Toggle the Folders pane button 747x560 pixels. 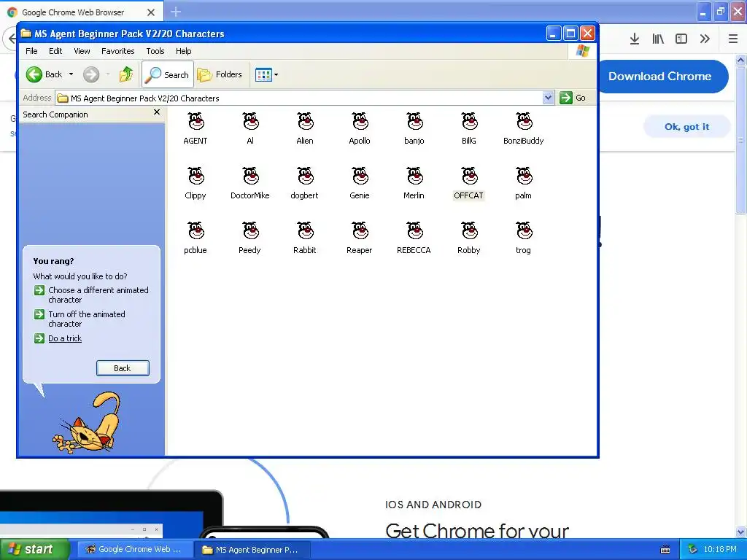220,74
